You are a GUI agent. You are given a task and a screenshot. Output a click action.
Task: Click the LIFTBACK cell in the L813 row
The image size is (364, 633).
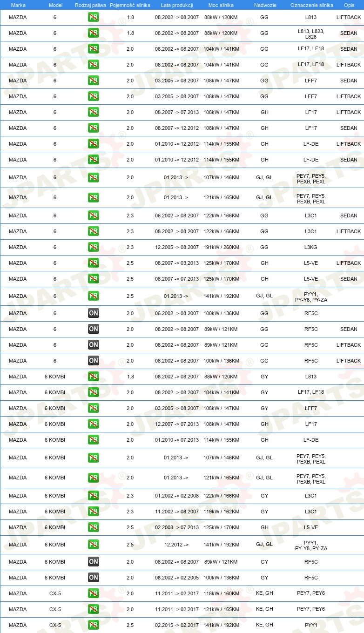click(349, 18)
